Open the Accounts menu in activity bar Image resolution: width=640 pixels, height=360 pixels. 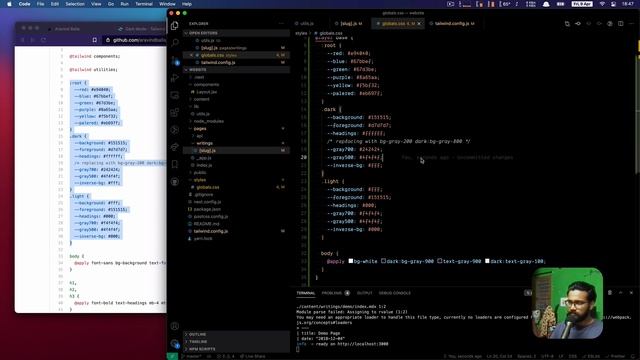click(x=175, y=326)
